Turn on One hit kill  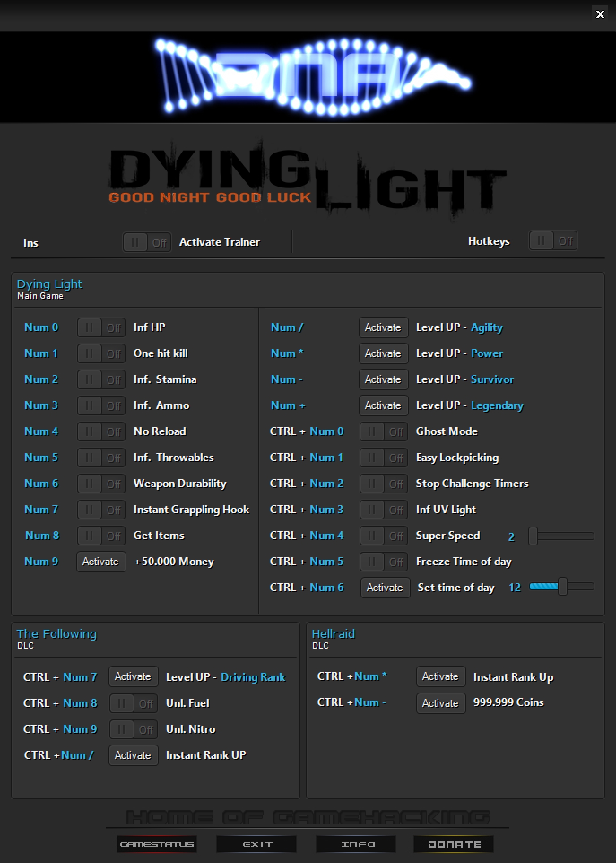tap(101, 354)
